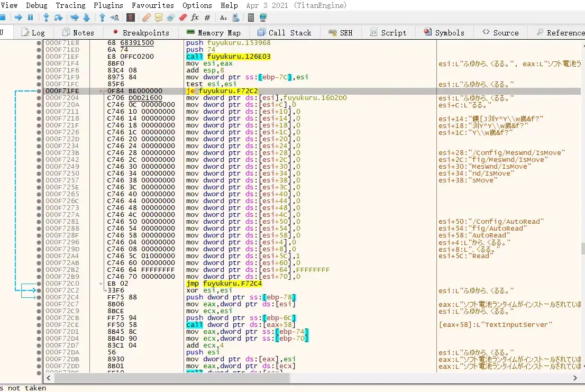Toggle breakpoint dot at address 000F71FE

coord(39,91)
